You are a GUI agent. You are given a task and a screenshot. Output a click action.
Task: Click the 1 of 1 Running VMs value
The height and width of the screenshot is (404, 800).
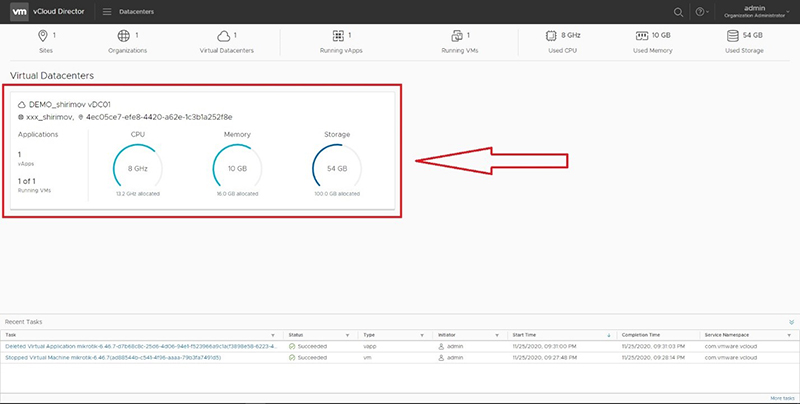[27, 181]
